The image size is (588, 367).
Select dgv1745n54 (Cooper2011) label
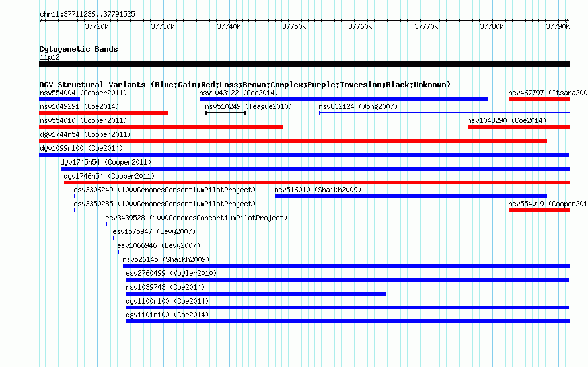click(106, 162)
